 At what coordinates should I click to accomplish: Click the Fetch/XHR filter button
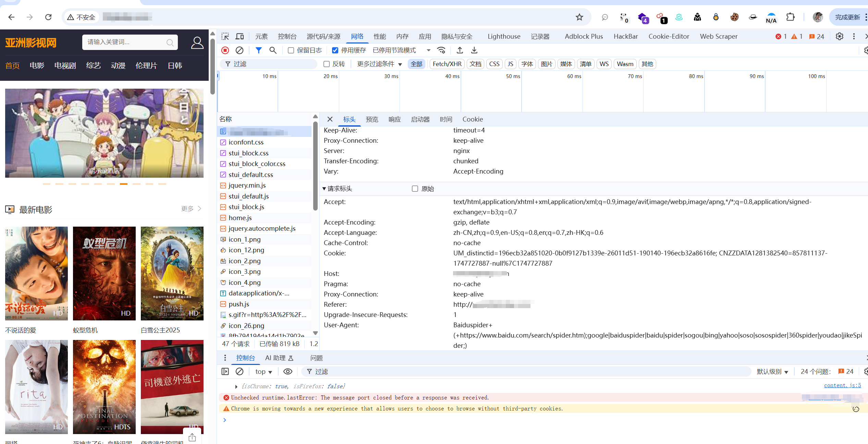point(447,64)
